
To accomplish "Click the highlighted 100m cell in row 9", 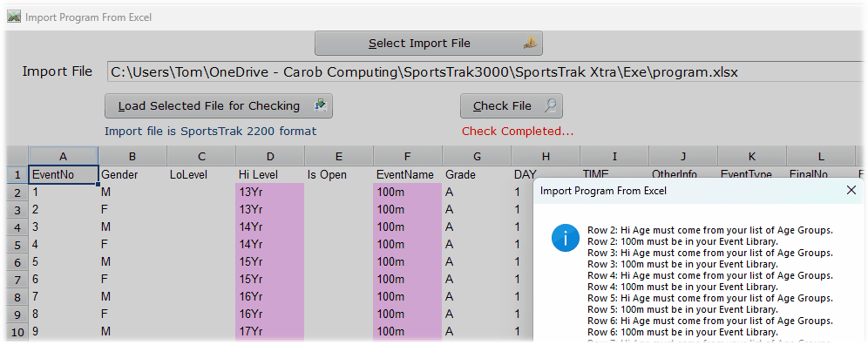I will [x=408, y=314].
